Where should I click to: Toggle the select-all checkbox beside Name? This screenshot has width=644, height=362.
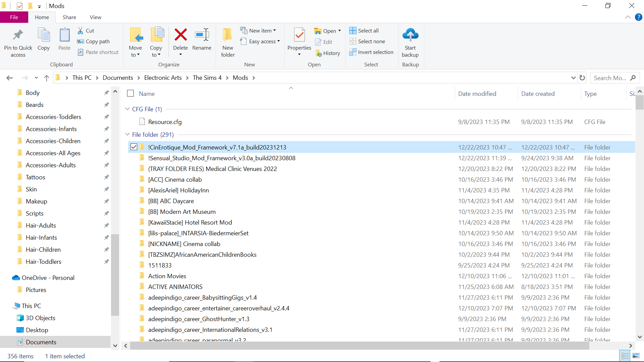[130, 94]
